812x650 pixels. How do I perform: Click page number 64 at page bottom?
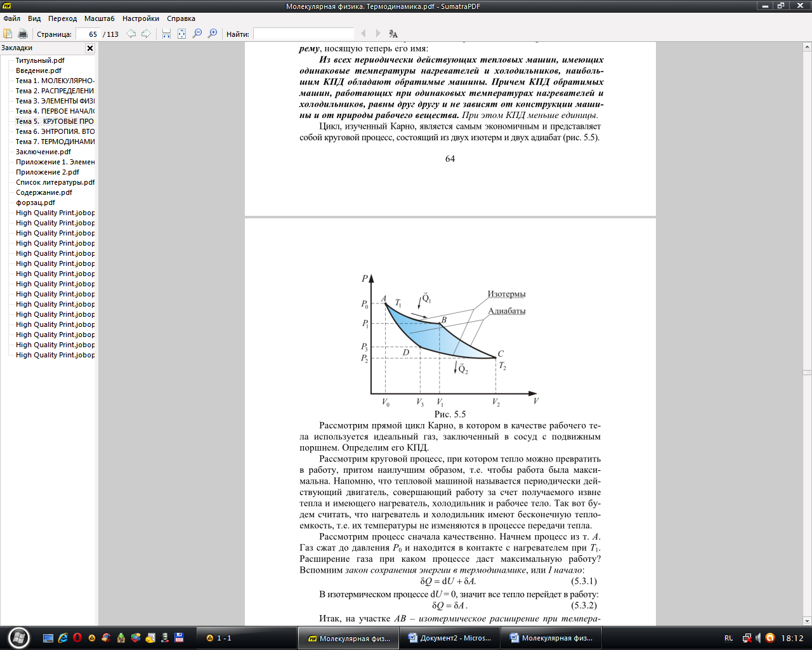point(450,159)
